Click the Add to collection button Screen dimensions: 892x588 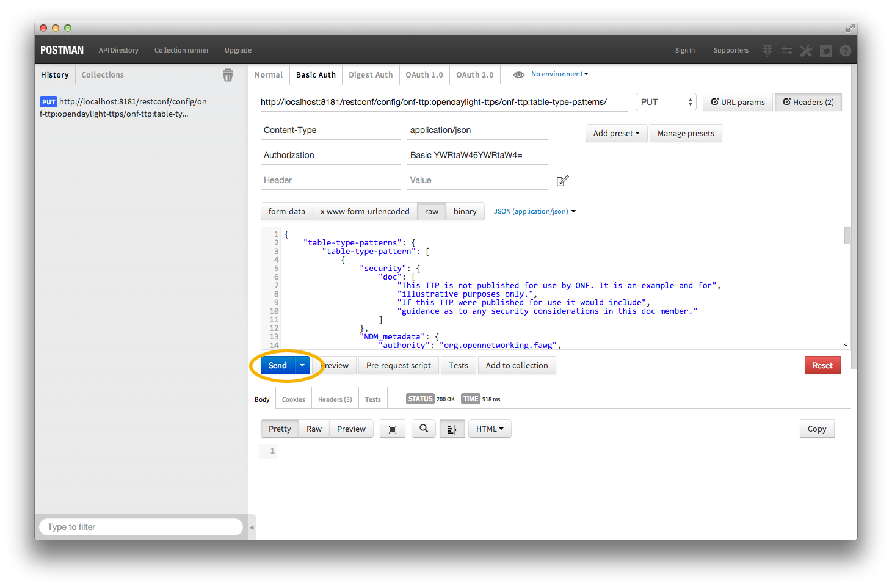(x=517, y=365)
